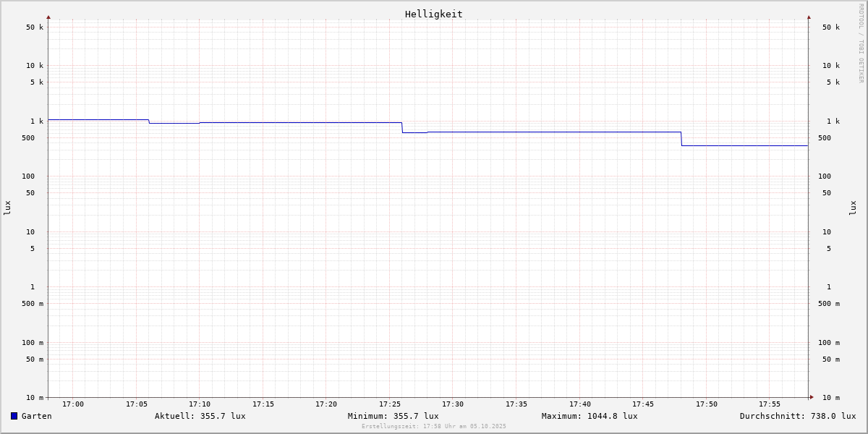This screenshot has width=868, height=434.
Task: Click the 17:55 time axis label
Action: point(770,404)
